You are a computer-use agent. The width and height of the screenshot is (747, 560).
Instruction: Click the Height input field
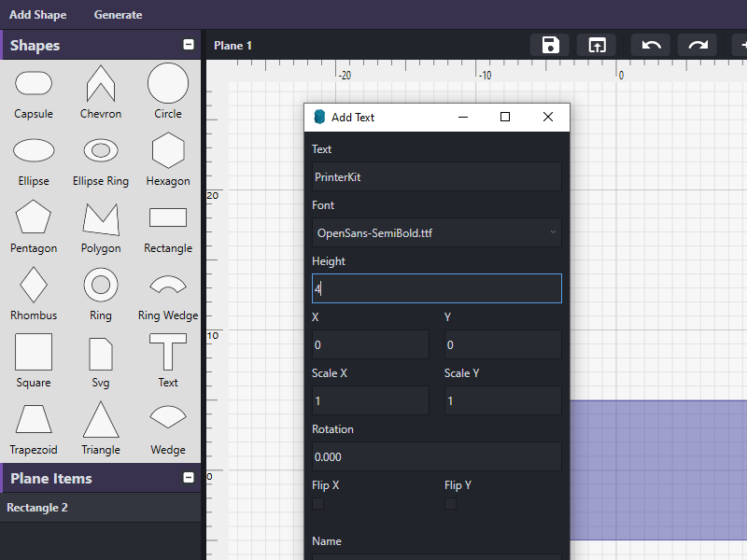(437, 288)
